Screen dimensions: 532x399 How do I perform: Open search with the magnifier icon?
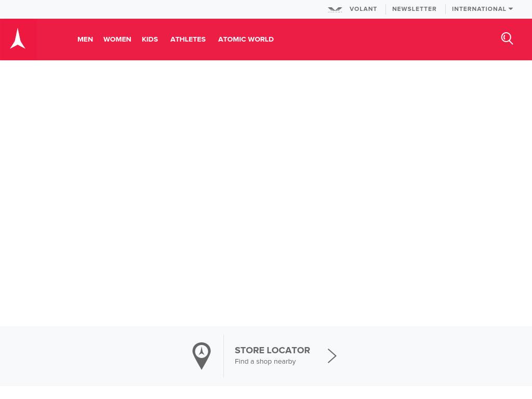coord(507,38)
